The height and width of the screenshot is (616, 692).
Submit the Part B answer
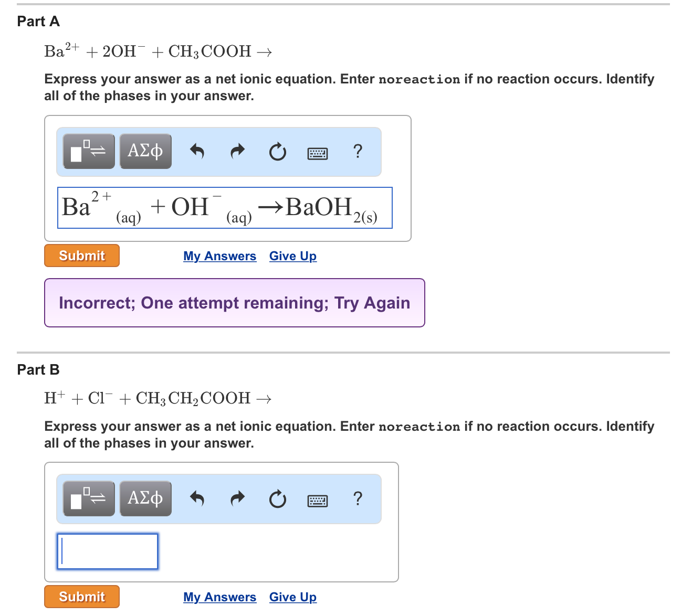point(81,597)
